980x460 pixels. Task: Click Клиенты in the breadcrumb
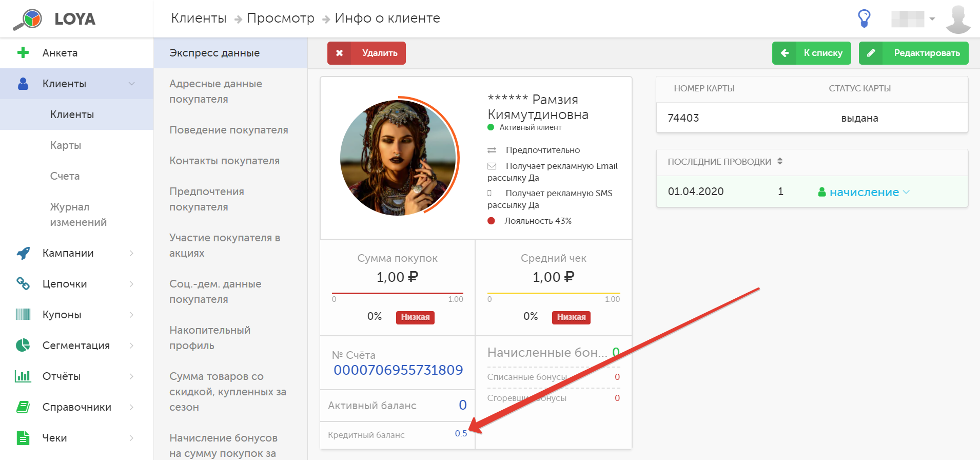[199, 18]
